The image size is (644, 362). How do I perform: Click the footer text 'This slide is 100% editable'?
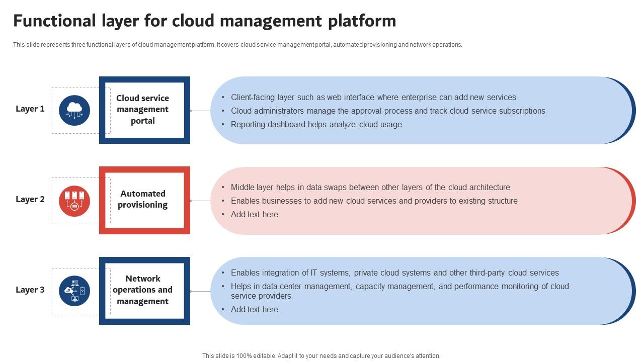(321, 356)
